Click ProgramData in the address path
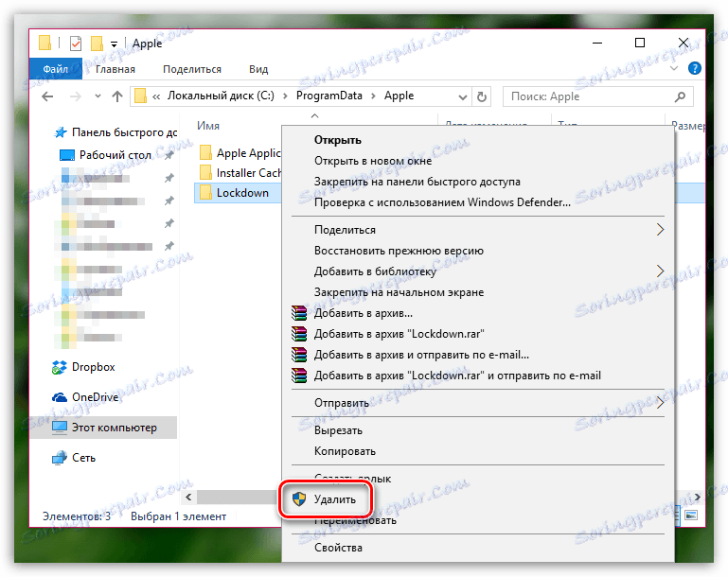Image resolution: width=728 pixels, height=577 pixels. 329,96
